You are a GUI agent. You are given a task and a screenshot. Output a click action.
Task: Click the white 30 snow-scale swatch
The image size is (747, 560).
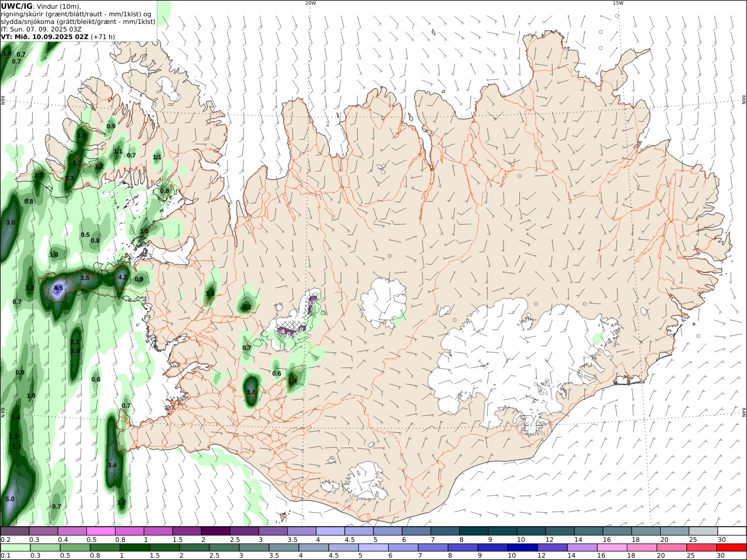click(731, 531)
